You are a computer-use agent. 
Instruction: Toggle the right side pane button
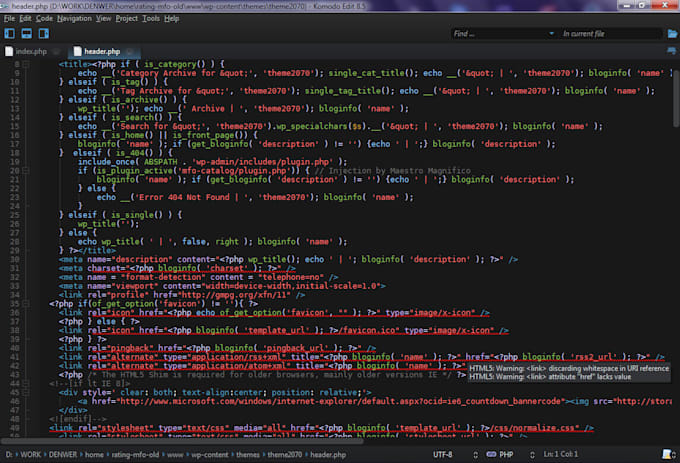(x=45, y=34)
